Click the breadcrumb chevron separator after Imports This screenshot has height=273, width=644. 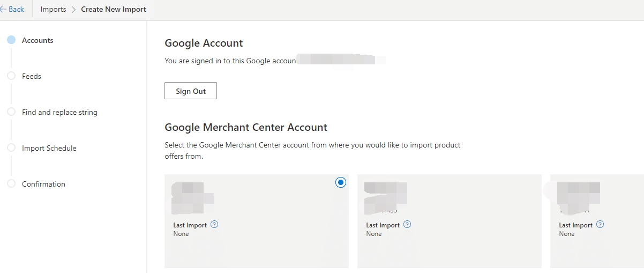(x=74, y=10)
